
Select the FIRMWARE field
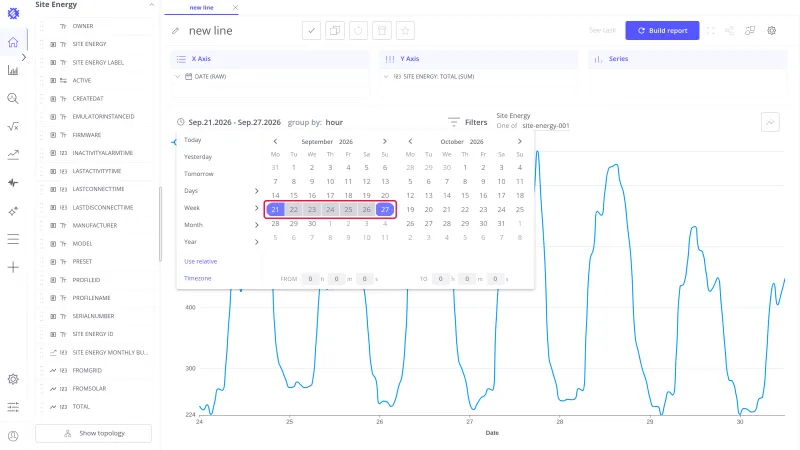point(87,135)
